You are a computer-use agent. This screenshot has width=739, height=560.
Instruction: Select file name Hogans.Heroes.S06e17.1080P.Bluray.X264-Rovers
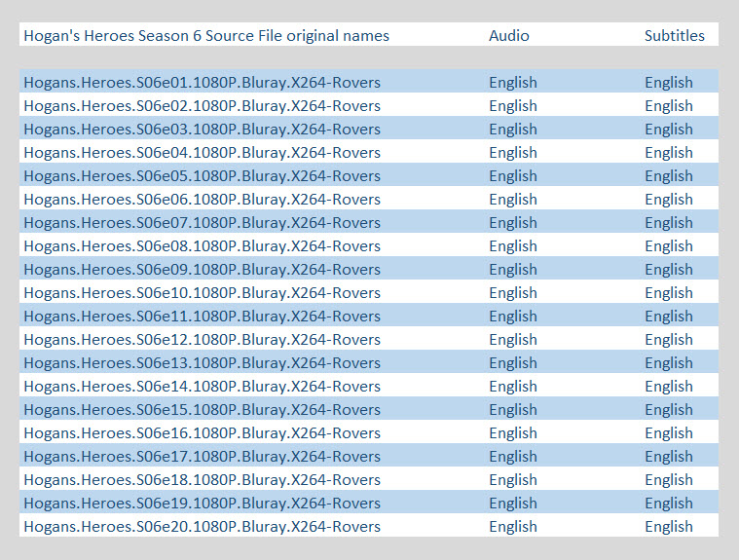tap(203, 457)
